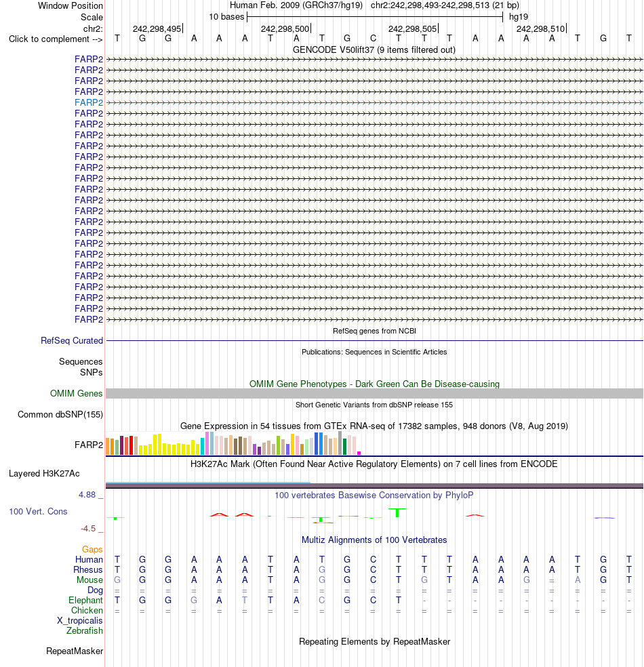Image resolution: width=644 pixels, height=667 pixels.
Task: Click the RefSeq Curated intron line
Action: point(374,341)
